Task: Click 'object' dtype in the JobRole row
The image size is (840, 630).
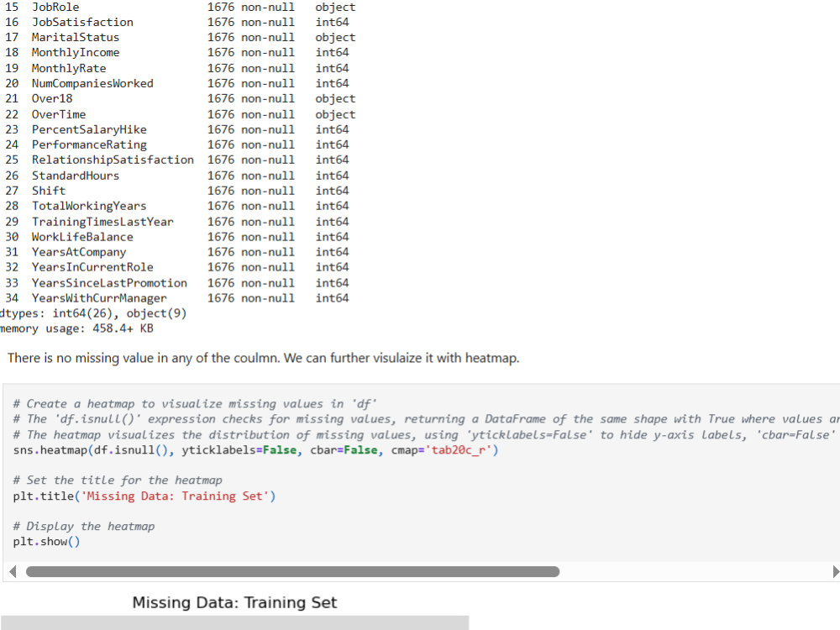Action: pyautogui.click(x=335, y=7)
